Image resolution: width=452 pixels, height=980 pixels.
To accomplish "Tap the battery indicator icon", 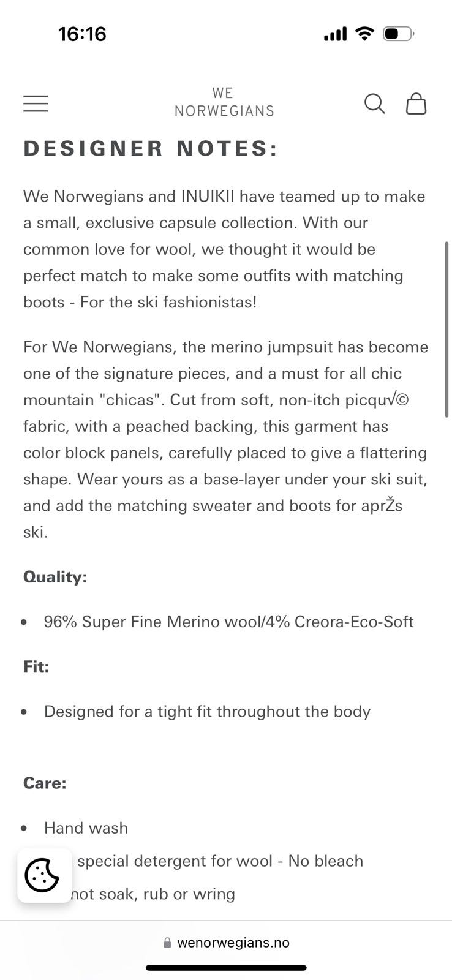I will point(398,34).
